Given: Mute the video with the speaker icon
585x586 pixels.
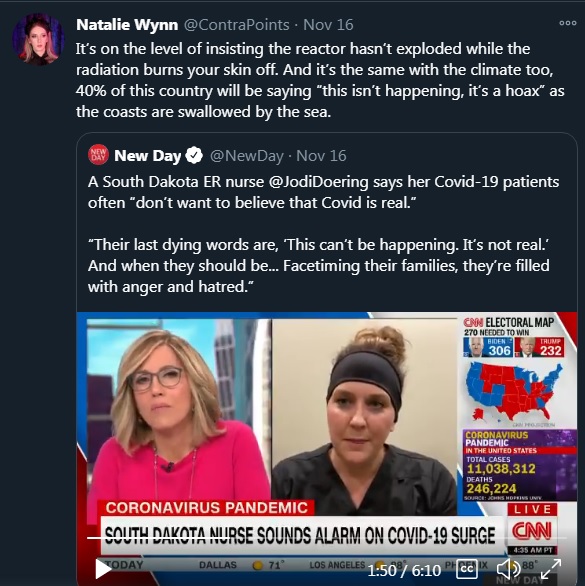Looking at the screenshot, I should tap(508, 569).
